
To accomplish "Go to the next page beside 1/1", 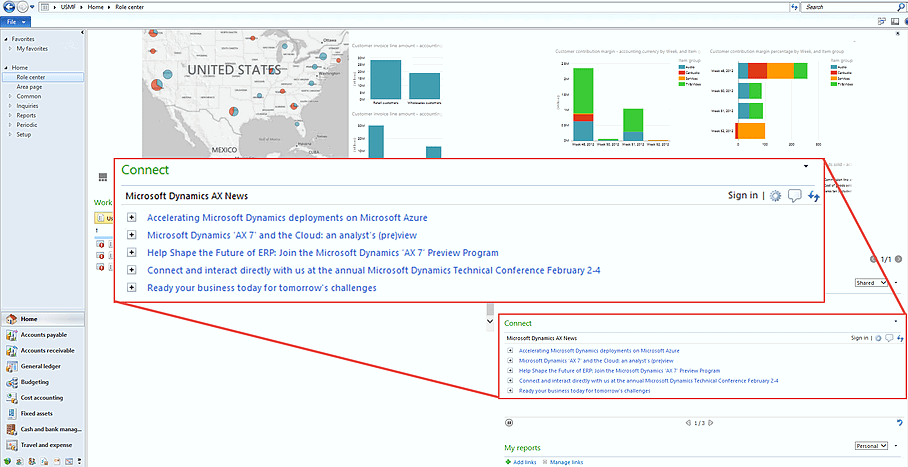I will click(x=898, y=259).
